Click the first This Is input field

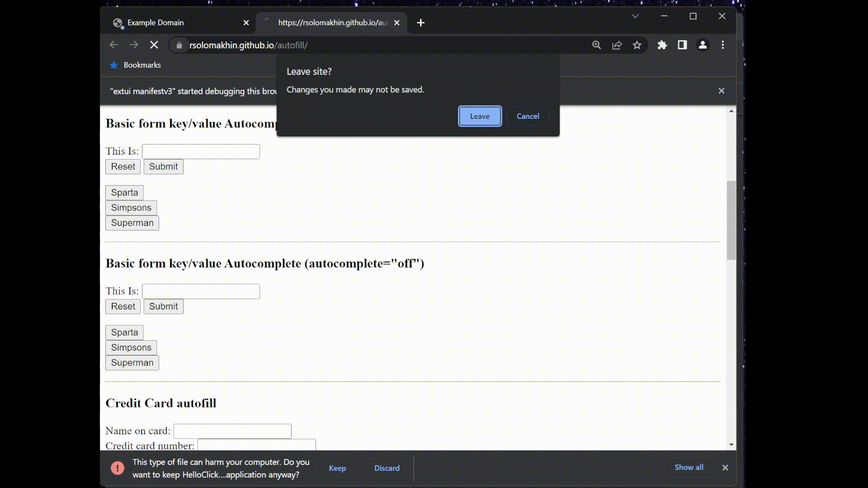pyautogui.click(x=201, y=151)
